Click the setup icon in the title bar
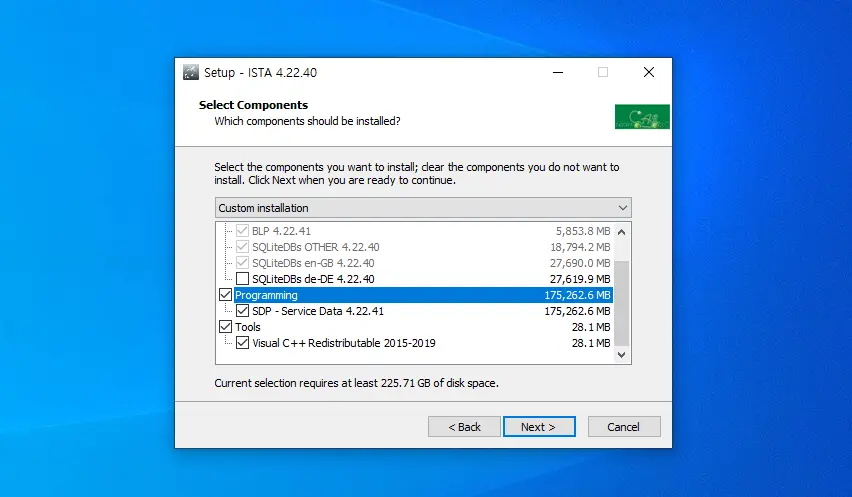The height and width of the screenshot is (497, 852). (191, 72)
